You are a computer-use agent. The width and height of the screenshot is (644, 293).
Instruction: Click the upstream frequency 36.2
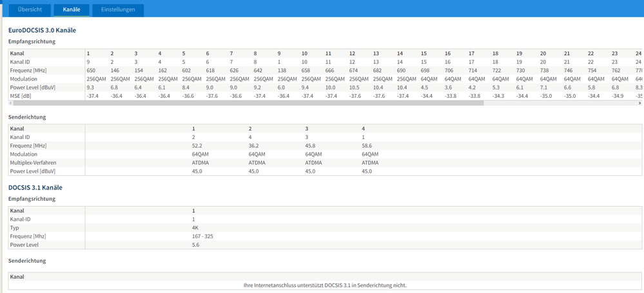(x=254, y=146)
